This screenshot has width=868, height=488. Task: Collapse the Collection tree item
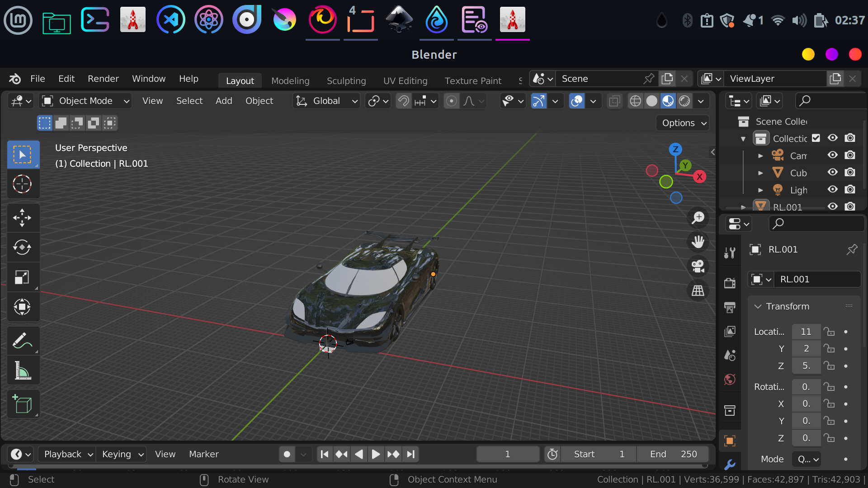coord(743,139)
